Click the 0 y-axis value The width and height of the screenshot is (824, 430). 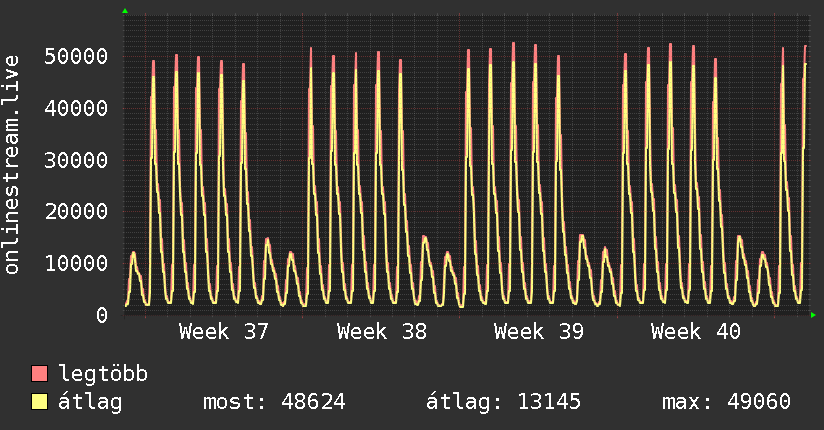tap(102, 315)
